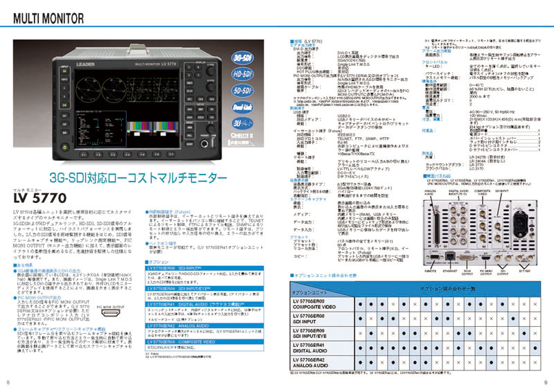Click the DVI-D OUTPUT label under the rear panel
554x392 pixels.
pos(467,272)
